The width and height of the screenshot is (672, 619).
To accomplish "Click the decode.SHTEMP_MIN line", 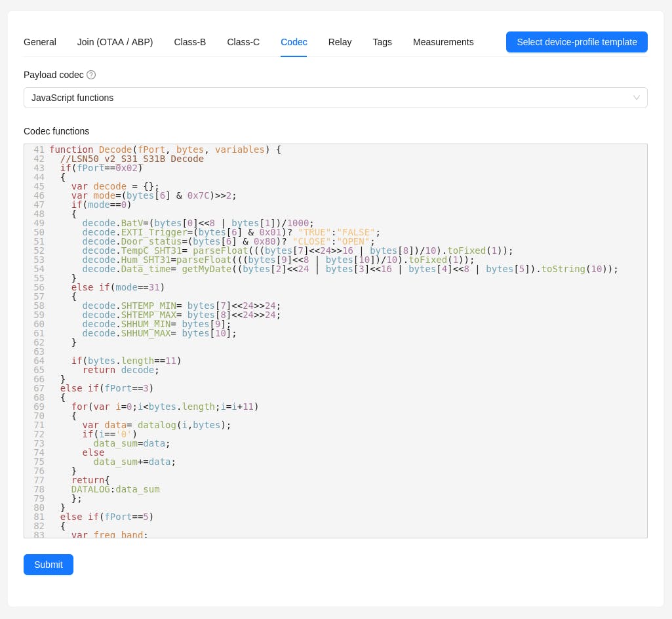I will tap(182, 306).
